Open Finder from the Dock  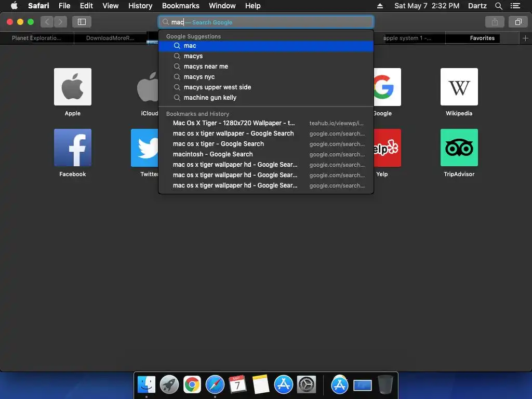[146, 385]
